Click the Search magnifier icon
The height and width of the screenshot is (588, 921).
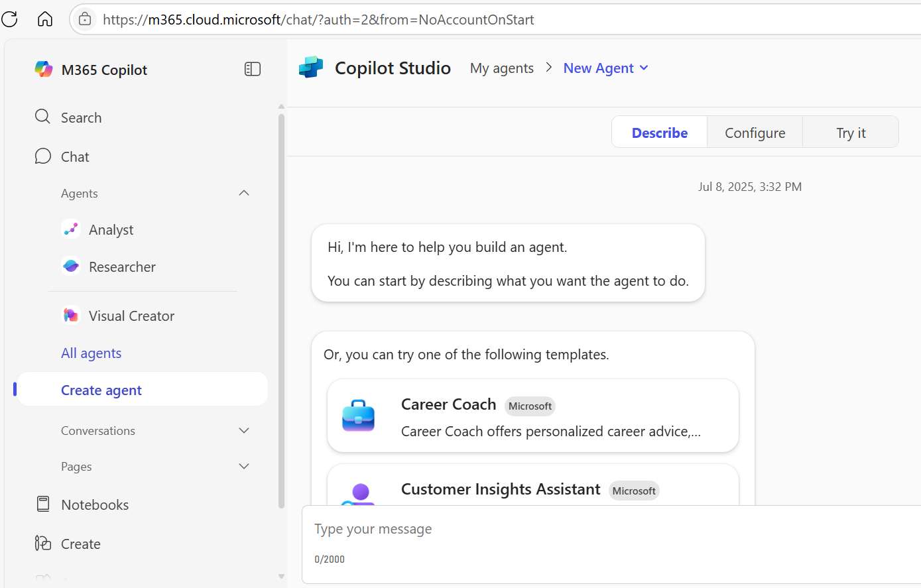coord(42,117)
